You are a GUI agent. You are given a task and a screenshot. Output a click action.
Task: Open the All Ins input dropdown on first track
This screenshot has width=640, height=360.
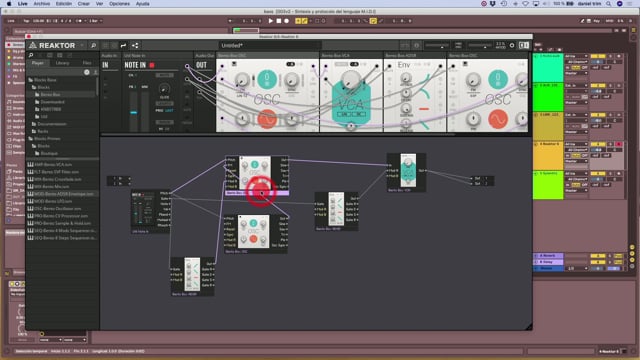click(576, 56)
